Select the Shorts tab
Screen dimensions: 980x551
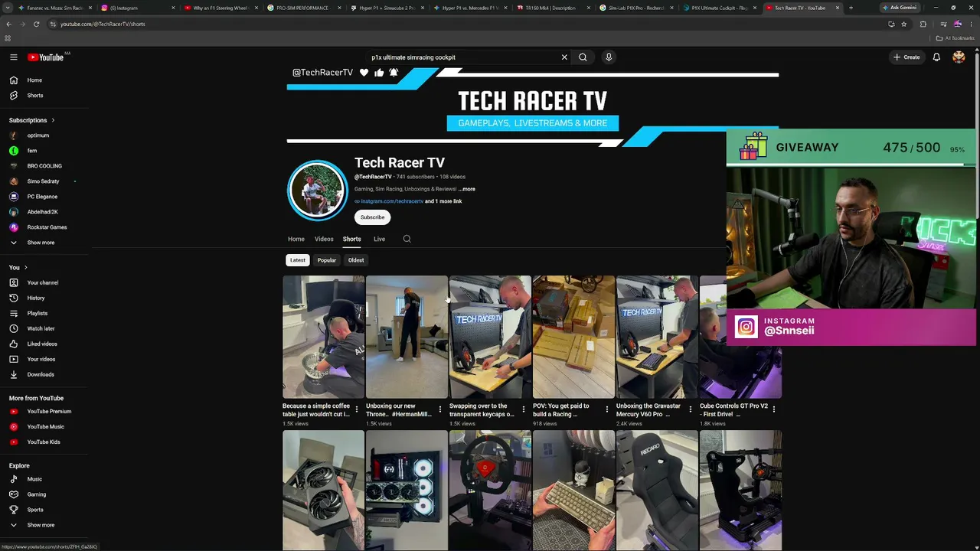[351, 240]
